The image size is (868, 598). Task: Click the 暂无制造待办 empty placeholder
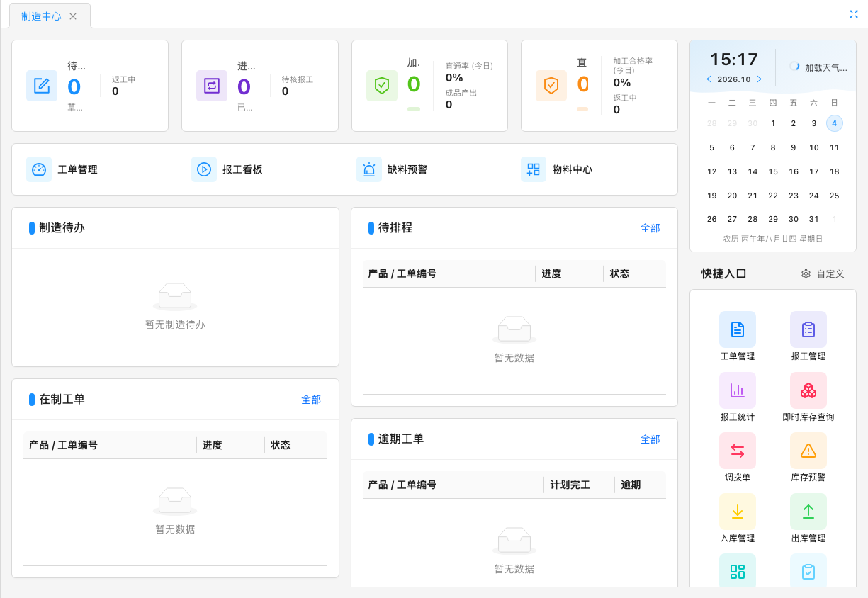tap(175, 308)
